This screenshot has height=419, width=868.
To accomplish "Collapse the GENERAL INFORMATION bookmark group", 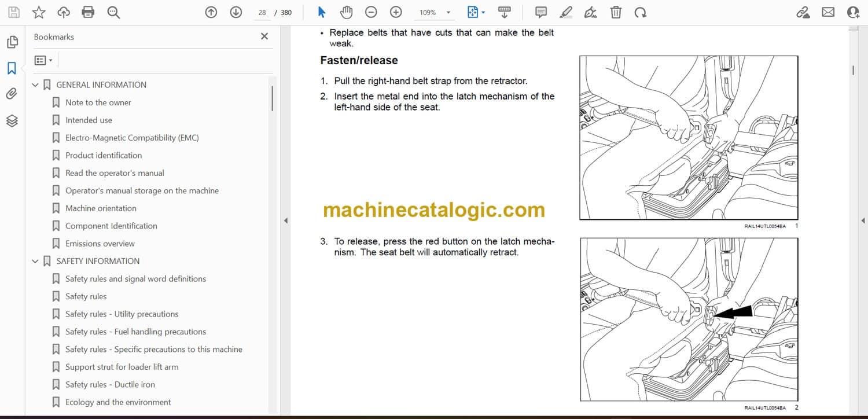I will pyautogui.click(x=35, y=85).
